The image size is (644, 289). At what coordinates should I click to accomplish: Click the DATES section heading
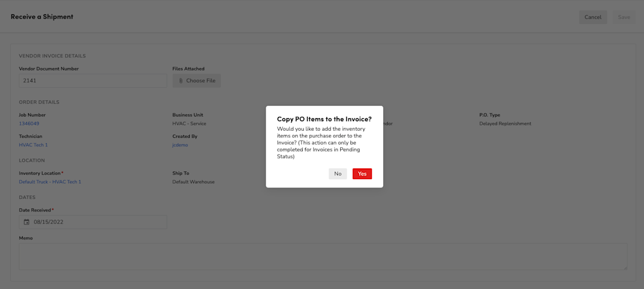click(x=27, y=197)
